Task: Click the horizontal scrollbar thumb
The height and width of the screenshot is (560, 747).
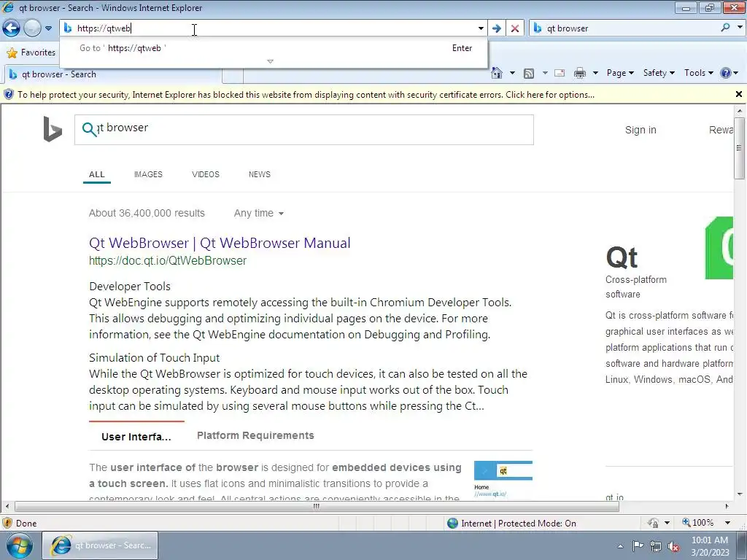Action: (x=317, y=506)
